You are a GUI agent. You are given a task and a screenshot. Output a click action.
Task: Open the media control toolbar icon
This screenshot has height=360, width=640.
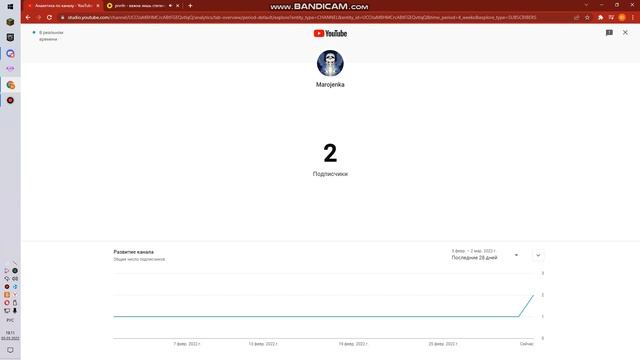[611, 18]
